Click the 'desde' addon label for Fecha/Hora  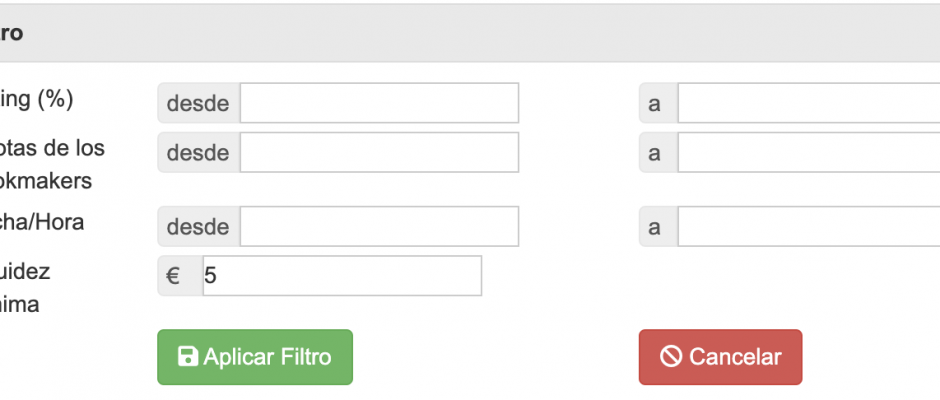[199, 226]
